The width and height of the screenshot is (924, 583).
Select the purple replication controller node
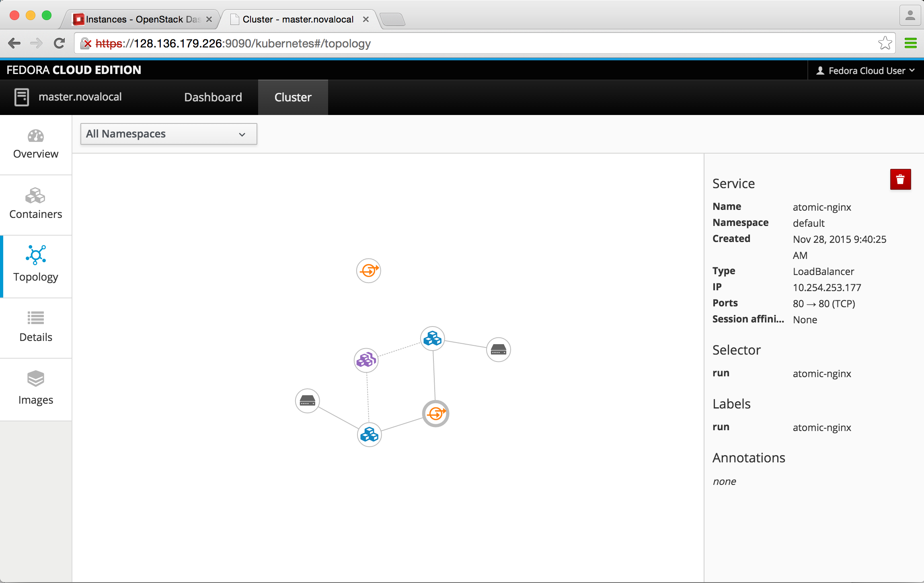[x=366, y=360]
